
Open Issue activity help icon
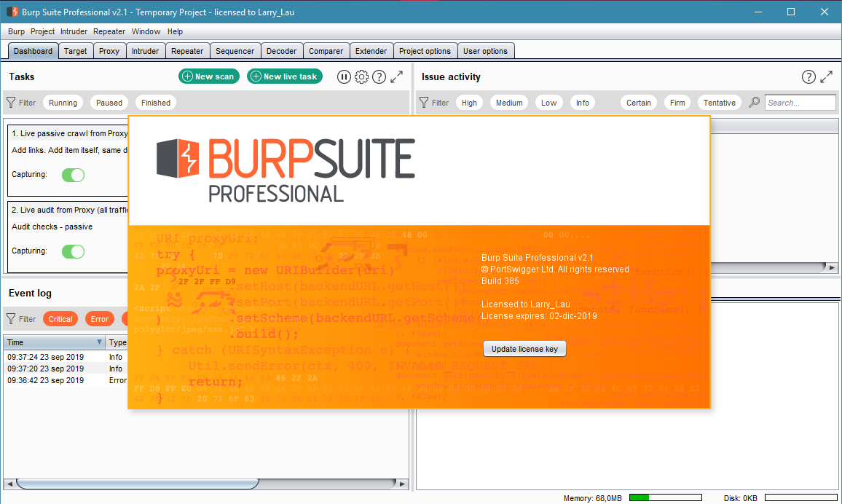[808, 76]
